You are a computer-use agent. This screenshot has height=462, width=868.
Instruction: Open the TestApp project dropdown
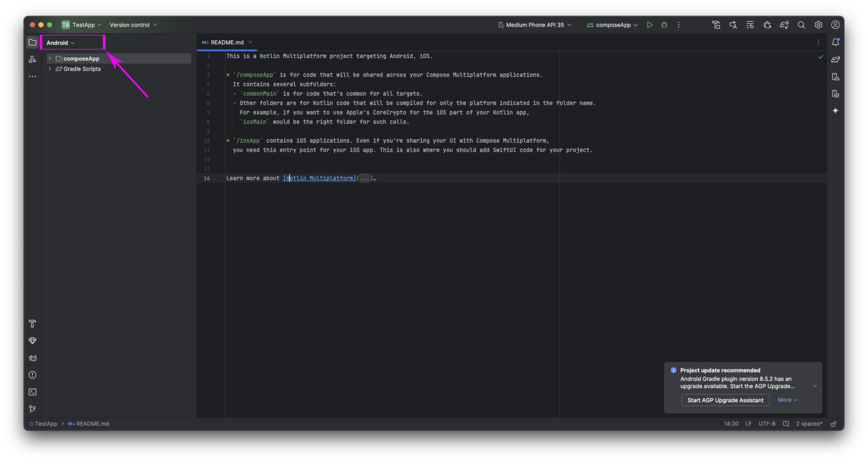[x=82, y=25]
